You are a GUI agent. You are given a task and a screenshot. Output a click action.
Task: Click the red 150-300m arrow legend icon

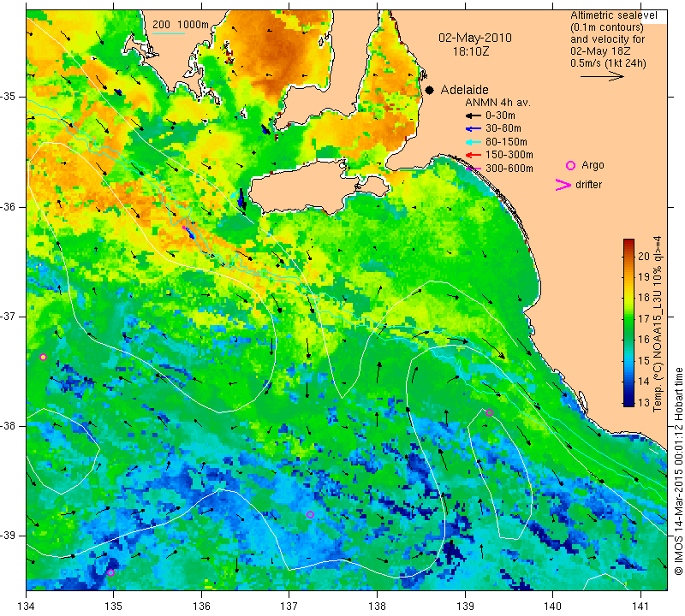pos(474,155)
